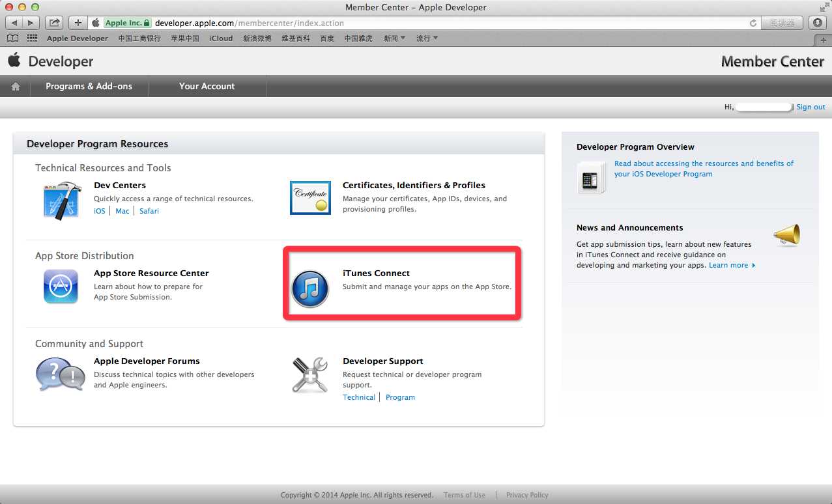832x504 pixels.
Task: Open the Apple Developer bookmark
Action: point(78,38)
